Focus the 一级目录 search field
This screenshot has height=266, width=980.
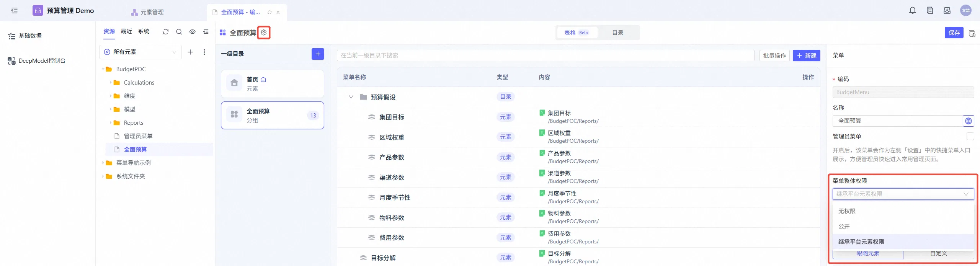(546, 55)
